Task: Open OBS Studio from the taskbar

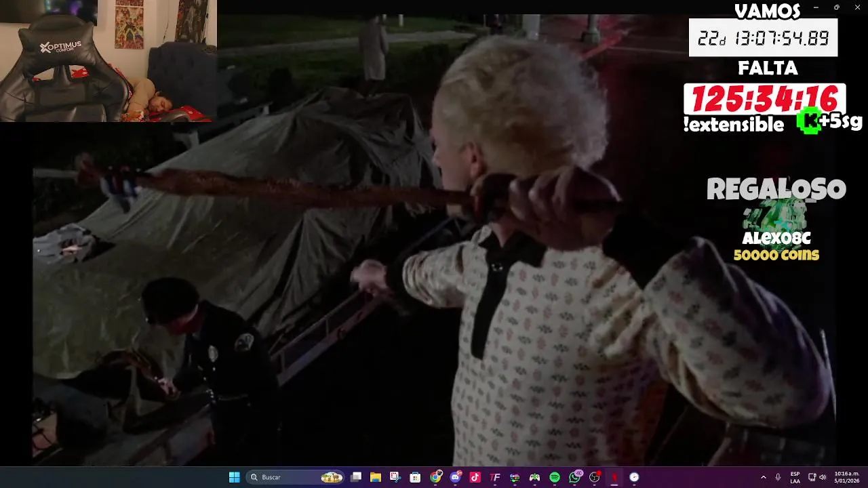Action: [x=595, y=477]
